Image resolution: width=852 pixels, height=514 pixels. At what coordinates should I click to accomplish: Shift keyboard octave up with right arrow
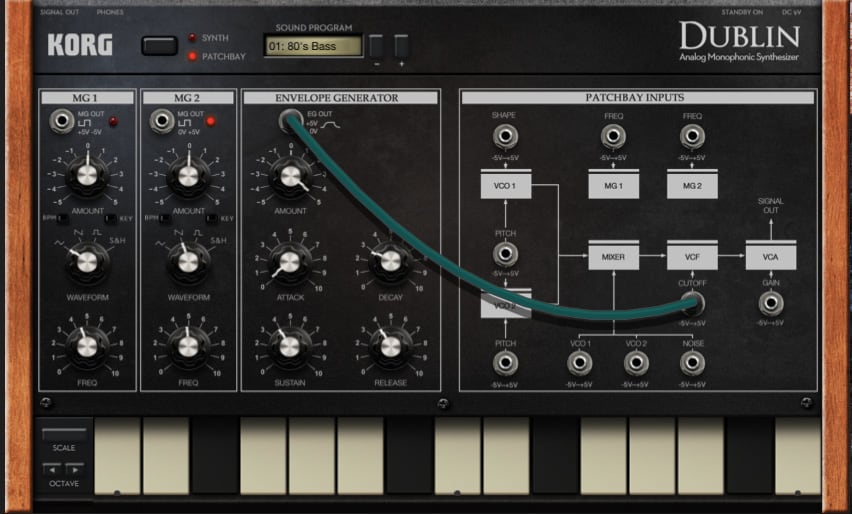click(75, 468)
